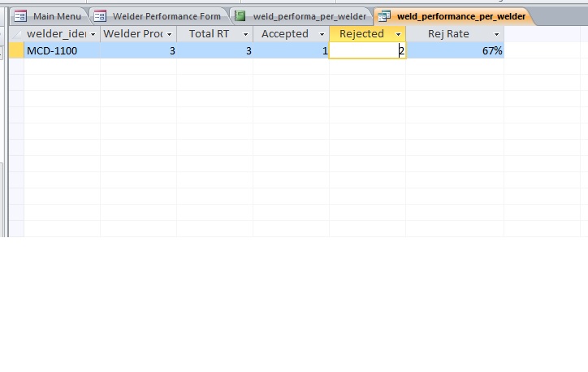The image size is (588, 372).
Task: Switch to the Main Menu tab
Action: pos(49,16)
